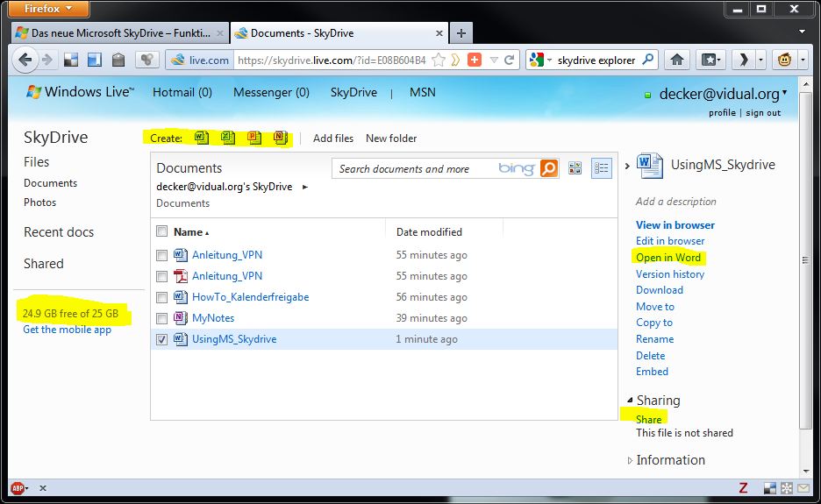
Task: Check the HowTo_Kalenderfreigabe checkbox
Action: tap(161, 297)
